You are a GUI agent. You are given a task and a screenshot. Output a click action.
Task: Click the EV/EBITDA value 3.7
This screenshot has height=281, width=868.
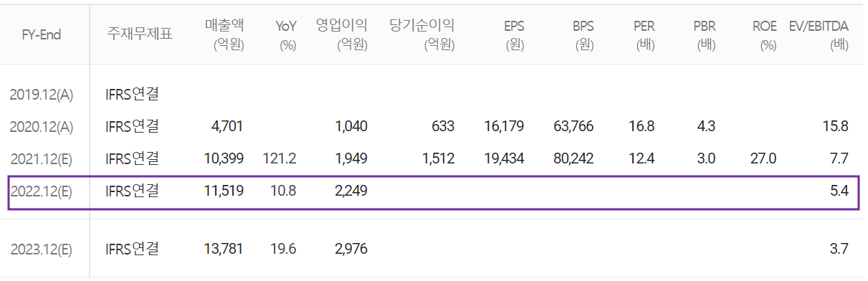[x=839, y=249]
